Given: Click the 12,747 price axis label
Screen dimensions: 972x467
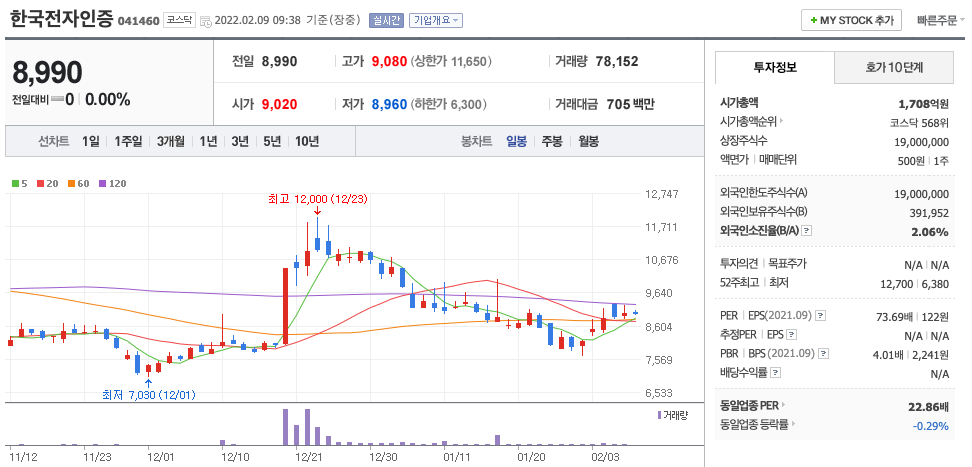Looking at the screenshot, I should tap(661, 194).
